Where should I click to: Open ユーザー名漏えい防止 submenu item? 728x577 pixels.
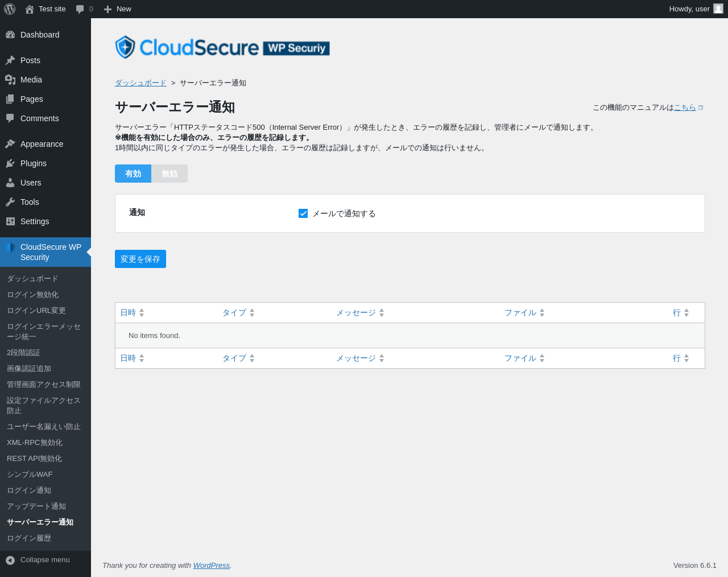click(x=45, y=427)
